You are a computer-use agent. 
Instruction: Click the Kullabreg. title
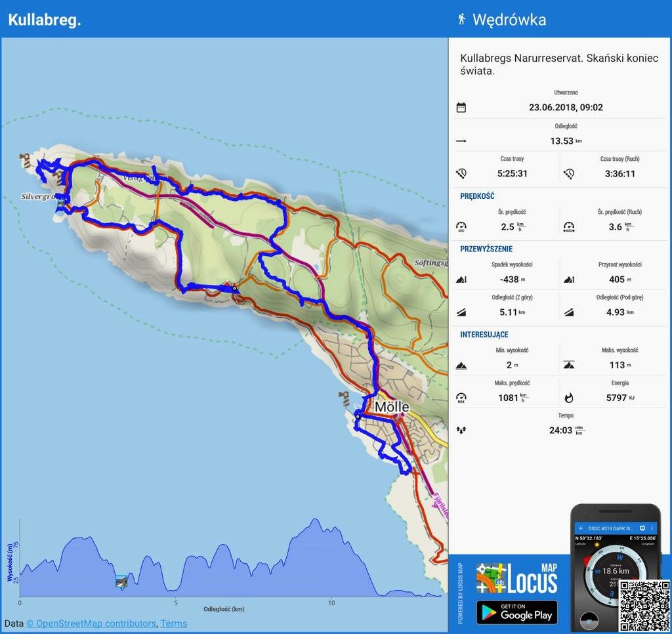tap(45, 20)
